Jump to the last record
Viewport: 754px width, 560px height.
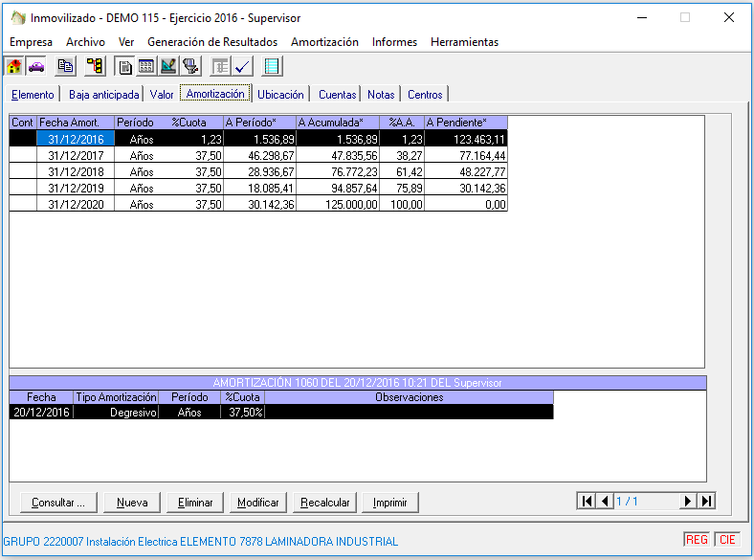click(706, 502)
